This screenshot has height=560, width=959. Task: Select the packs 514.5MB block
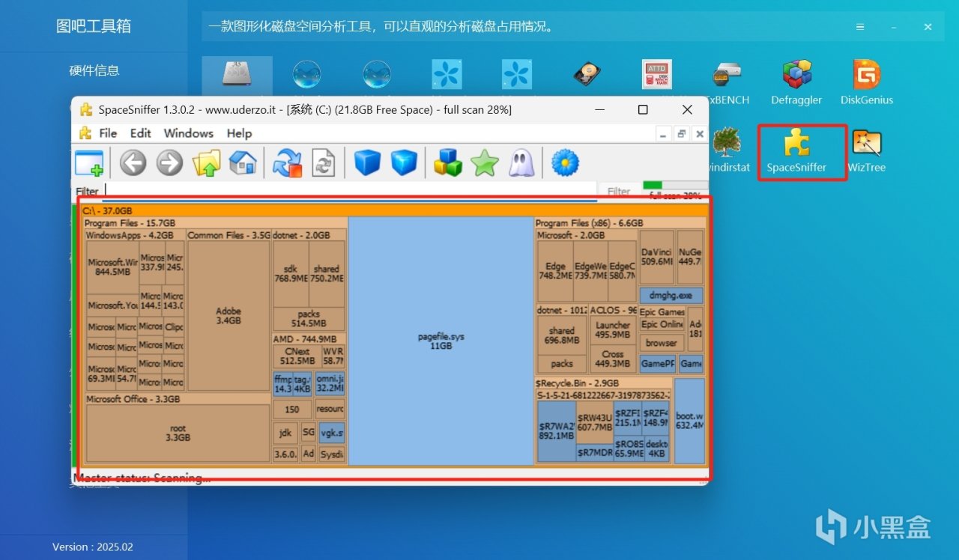click(x=309, y=319)
